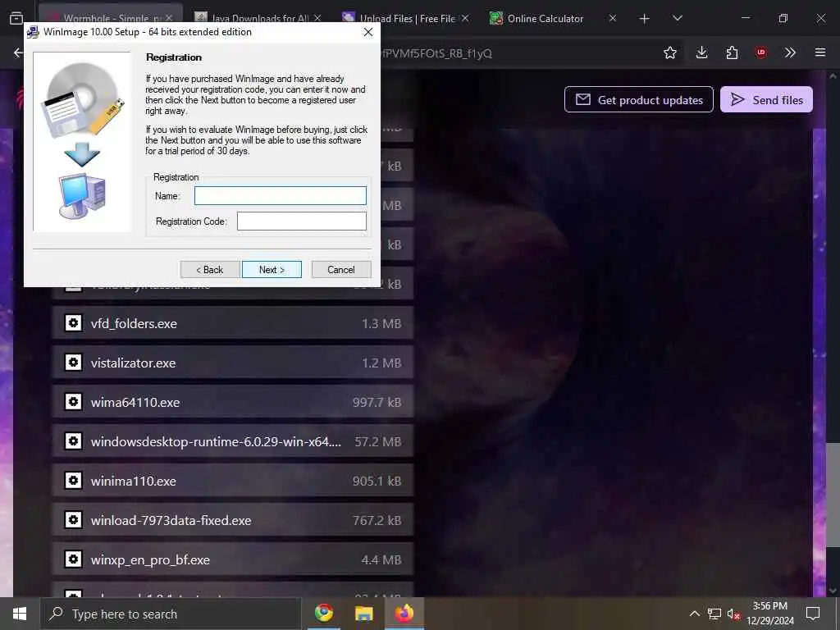This screenshot has width=840, height=630.
Task: Open the Windows Start menu
Action: [20, 614]
